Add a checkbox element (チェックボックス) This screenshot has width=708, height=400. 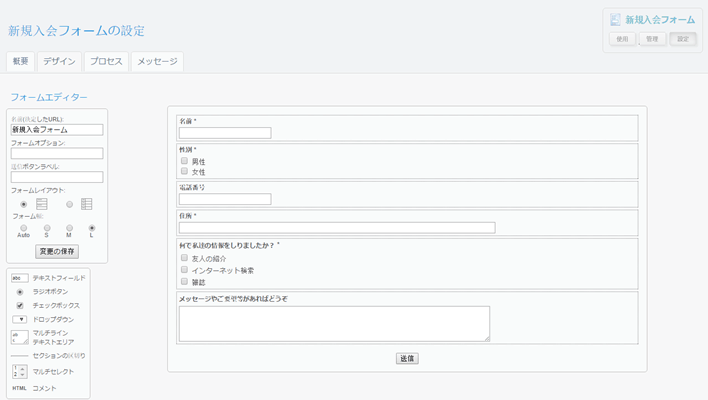coord(48,306)
